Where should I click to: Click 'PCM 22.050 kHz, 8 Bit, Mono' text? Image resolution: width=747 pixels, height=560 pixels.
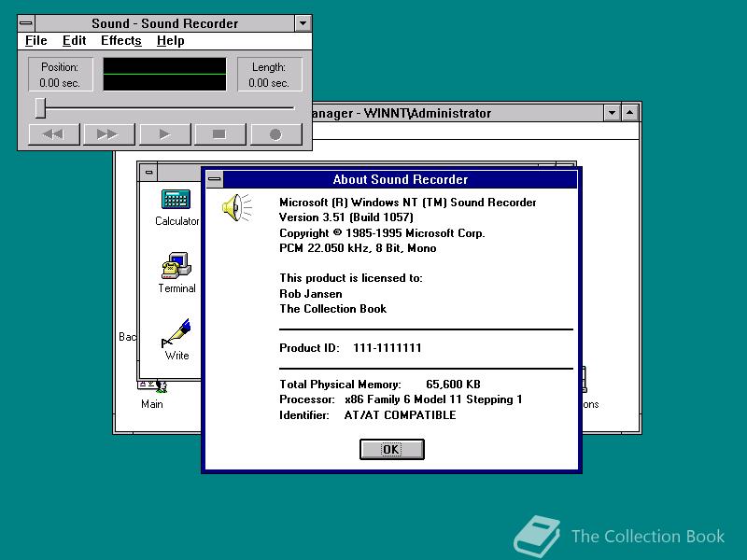[358, 248]
